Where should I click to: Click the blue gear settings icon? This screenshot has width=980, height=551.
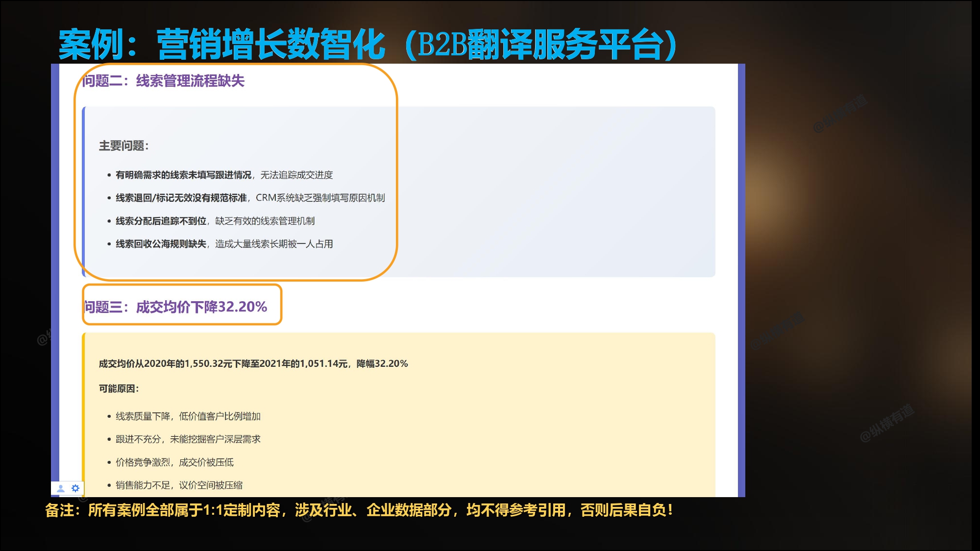coord(75,488)
